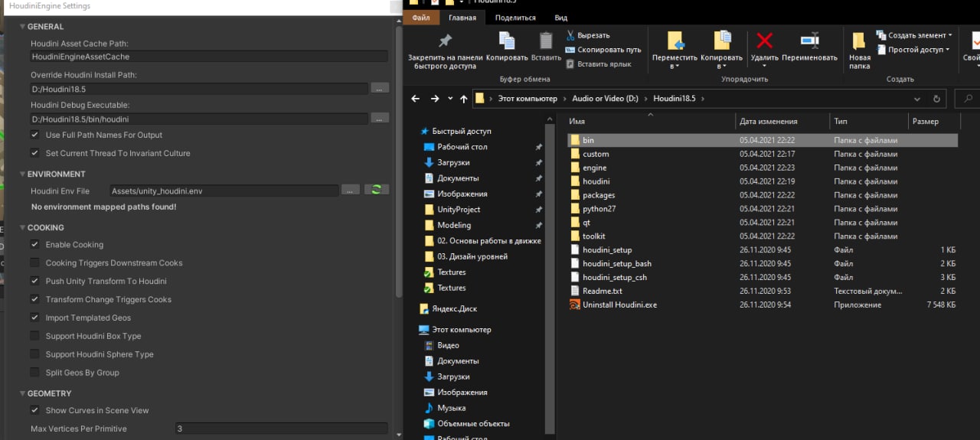Enable Support Houdini Sphere Type
Screen dimensions: 980x440
click(x=34, y=354)
